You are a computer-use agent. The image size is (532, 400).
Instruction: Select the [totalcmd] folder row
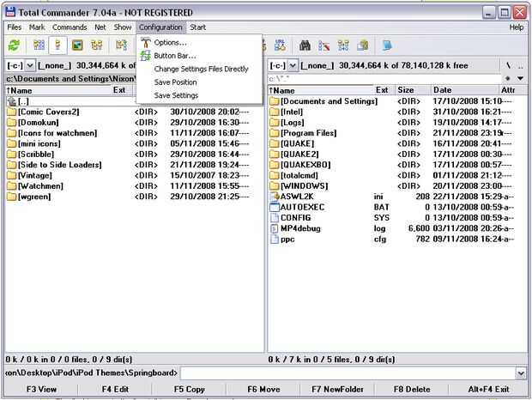point(397,175)
